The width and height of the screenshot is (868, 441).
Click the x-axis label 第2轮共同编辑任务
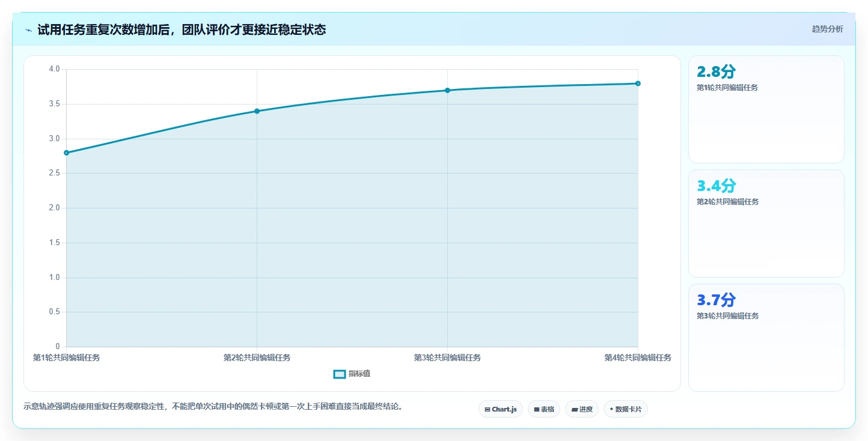[257, 357]
